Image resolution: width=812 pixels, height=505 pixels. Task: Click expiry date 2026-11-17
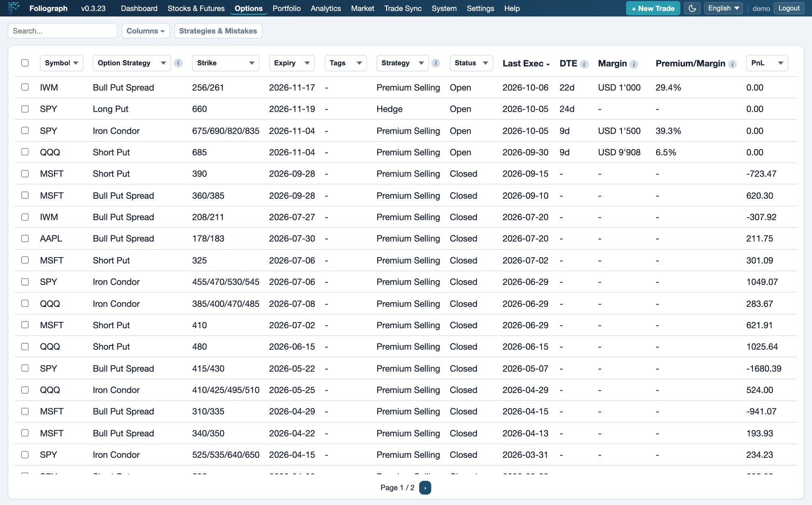click(292, 87)
